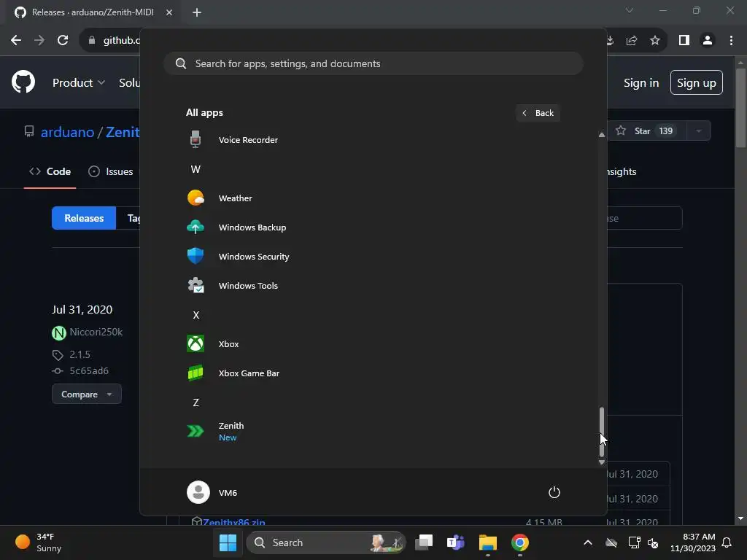Switch to Google Chrome on the taskbar
The width and height of the screenshot is (747, 560).
(x=519, y=542)
